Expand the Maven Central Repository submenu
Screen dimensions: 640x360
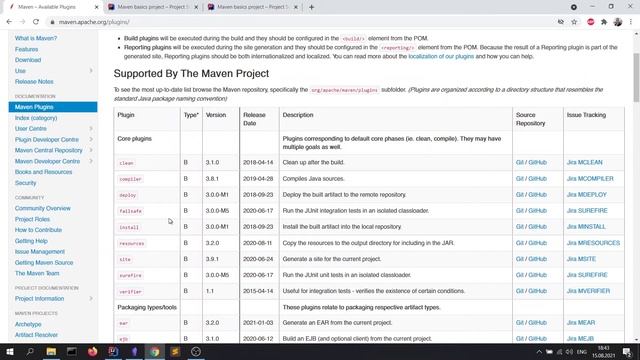pos(91,150)
